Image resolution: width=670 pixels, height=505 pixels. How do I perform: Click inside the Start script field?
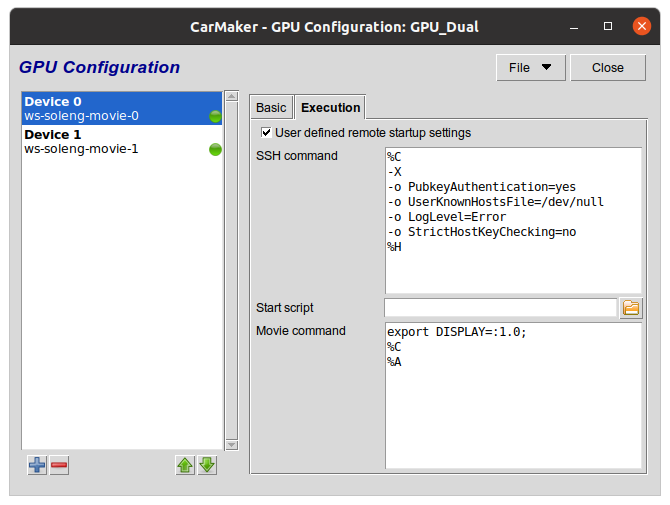[x=500, y=308]
